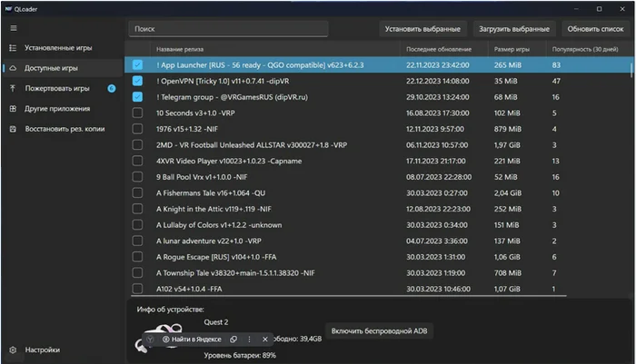Open Установленные игры section

[x=63, y=48]
